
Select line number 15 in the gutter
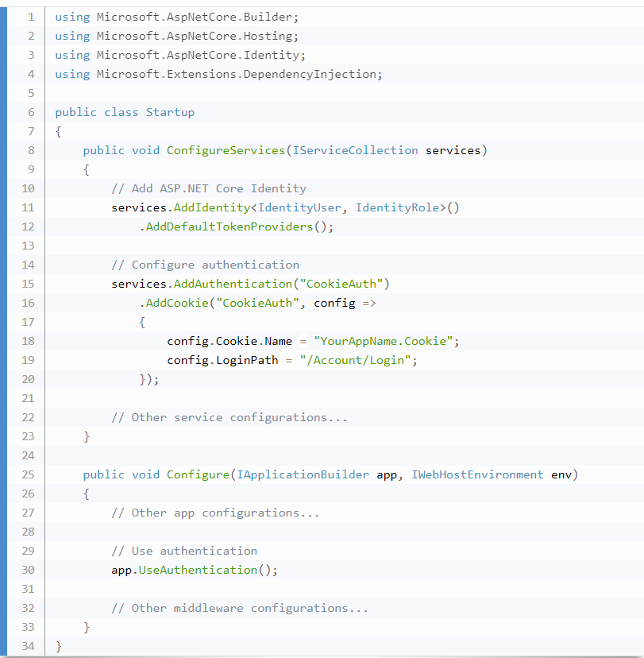point(28,284)
